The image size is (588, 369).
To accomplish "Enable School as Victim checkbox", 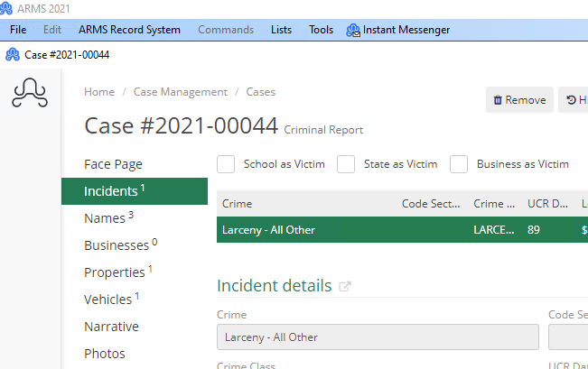I will [x=226, y=164].
